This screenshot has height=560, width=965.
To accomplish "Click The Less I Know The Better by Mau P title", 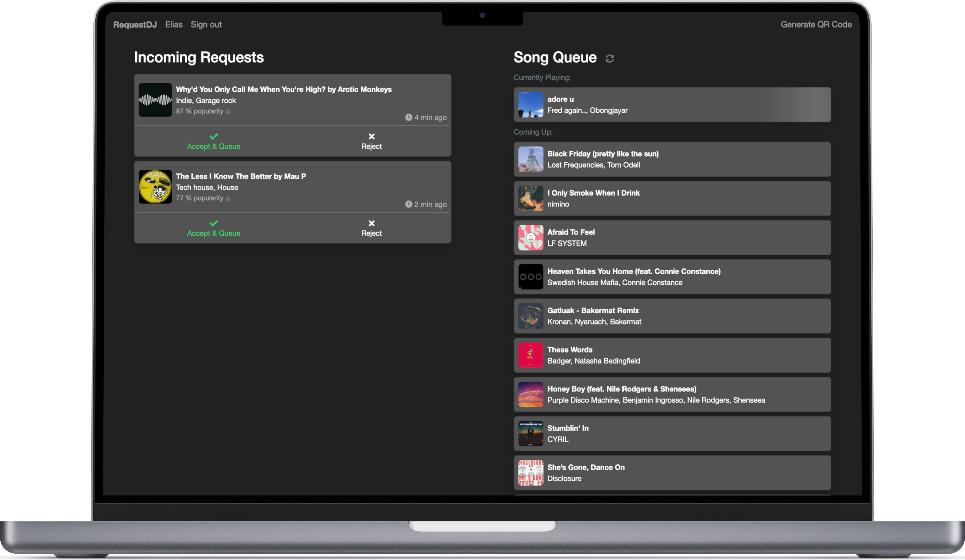I will 241,176.
